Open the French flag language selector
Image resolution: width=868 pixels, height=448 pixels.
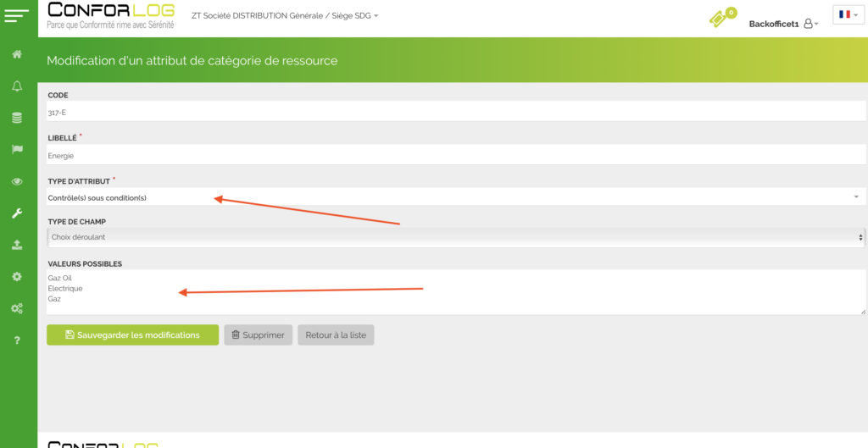[848, 14]
